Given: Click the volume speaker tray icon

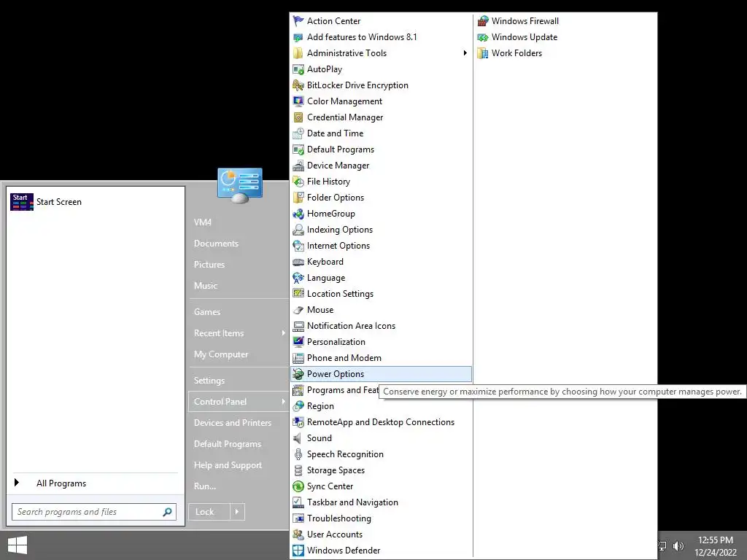Looking at the screenshot, I should tap(678, 546).
